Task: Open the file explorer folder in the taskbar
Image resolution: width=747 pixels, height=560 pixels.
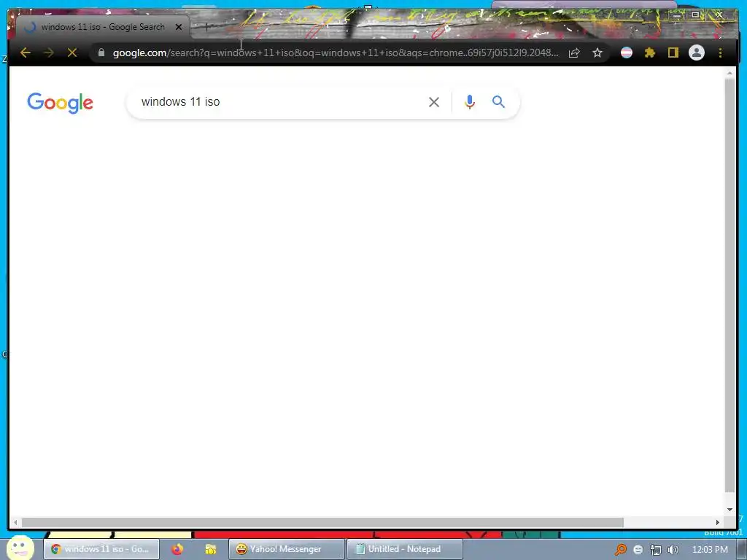Action: 210,549
